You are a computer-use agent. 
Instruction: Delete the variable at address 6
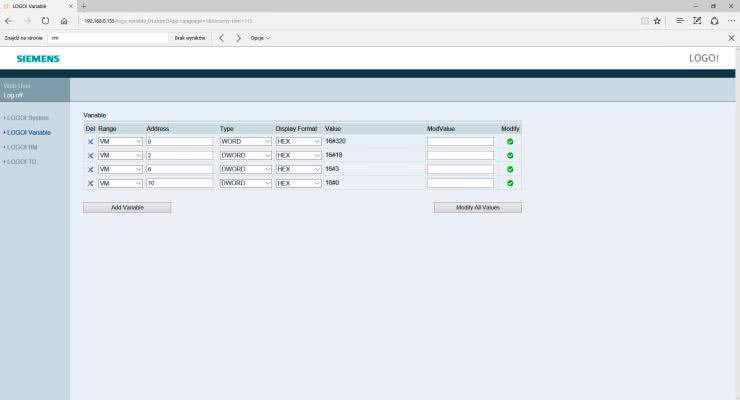(x=90, y=169)
